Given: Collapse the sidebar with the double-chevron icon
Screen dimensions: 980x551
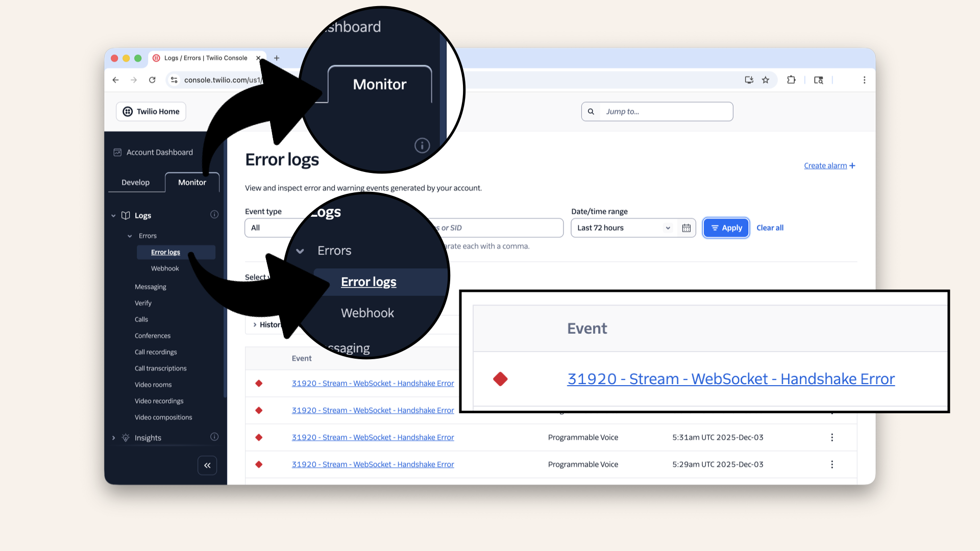Looking at the screenshot, I should pos(207,465).
